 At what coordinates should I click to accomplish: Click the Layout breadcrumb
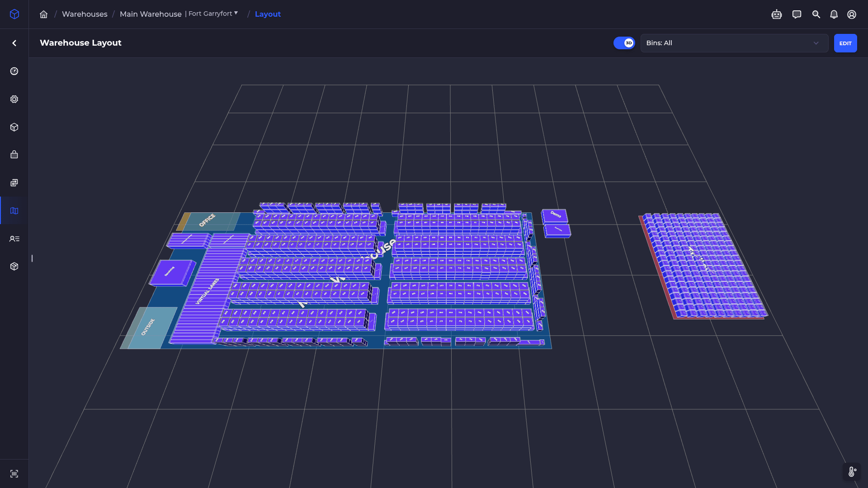coord(268,14)
